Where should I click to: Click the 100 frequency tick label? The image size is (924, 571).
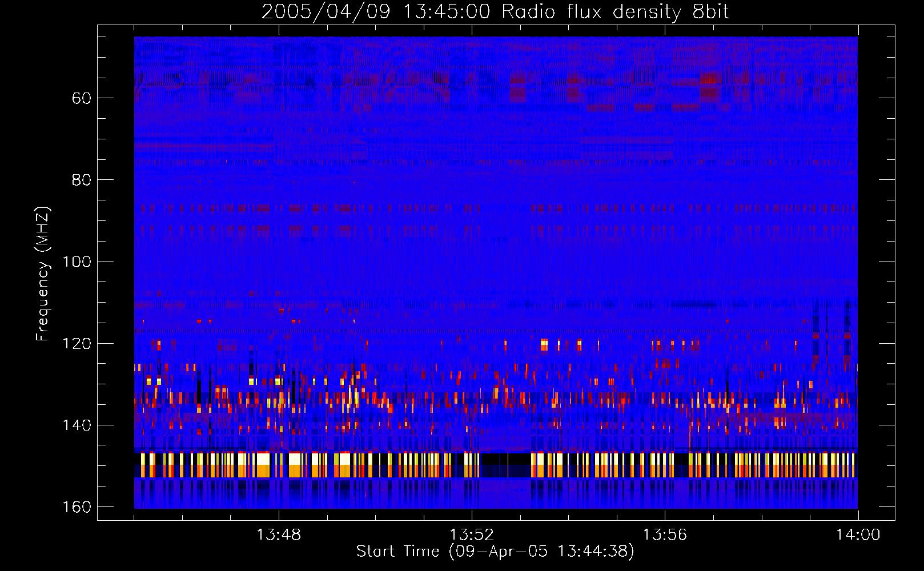point(77,262)
